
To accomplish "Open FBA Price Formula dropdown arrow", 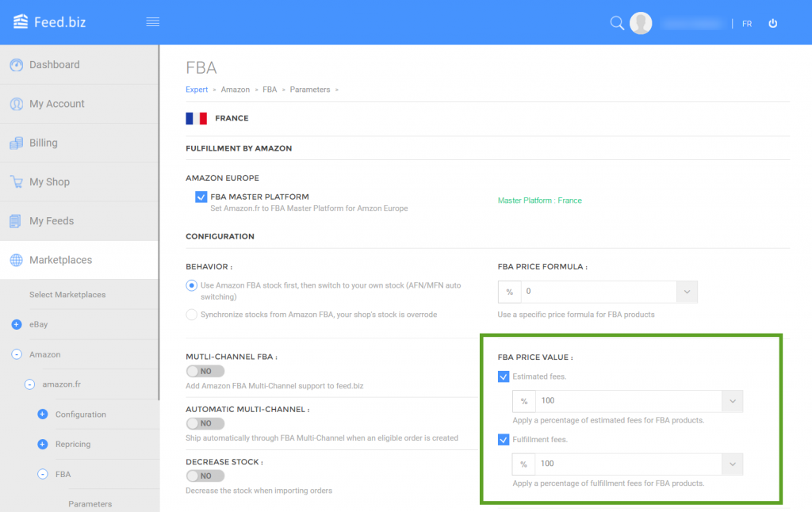I will pyautogui.click(x=687, y=292).
